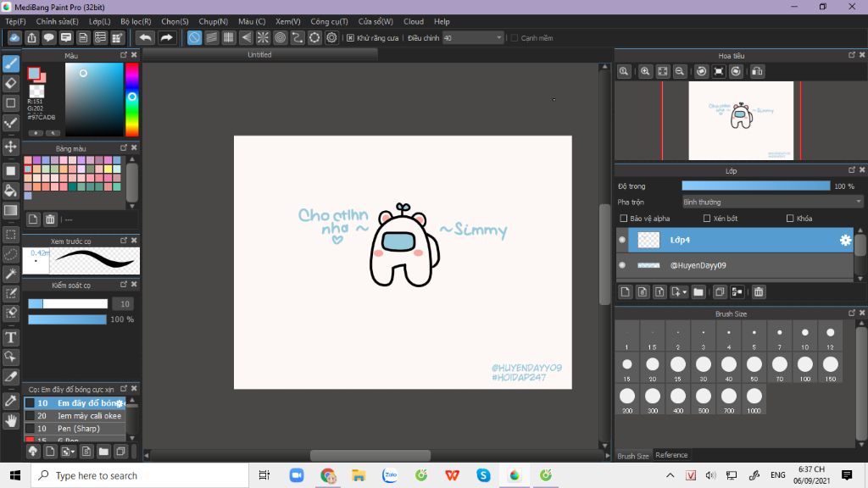Switch to the Reference tab
The height and width of the screenshot is (488, 868).
tap(671, 455)
